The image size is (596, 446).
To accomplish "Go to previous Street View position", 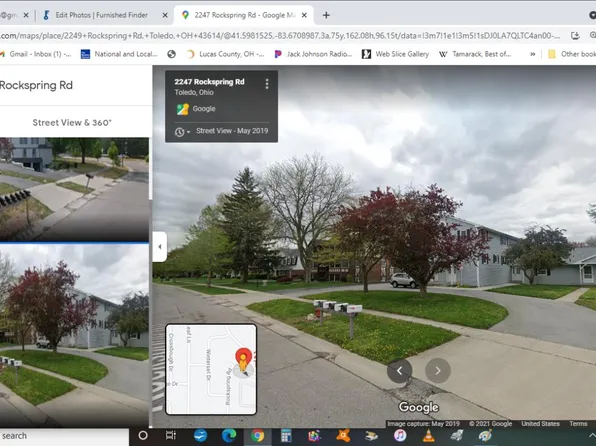I will coord(399,370).
